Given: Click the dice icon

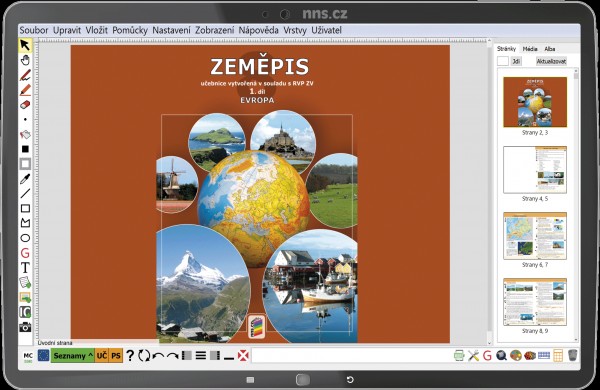Looking at the screenshot, I should (530, 356).
